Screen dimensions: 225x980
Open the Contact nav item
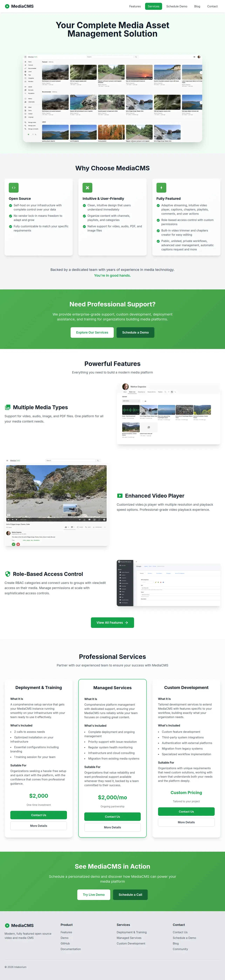coord(212,6)
